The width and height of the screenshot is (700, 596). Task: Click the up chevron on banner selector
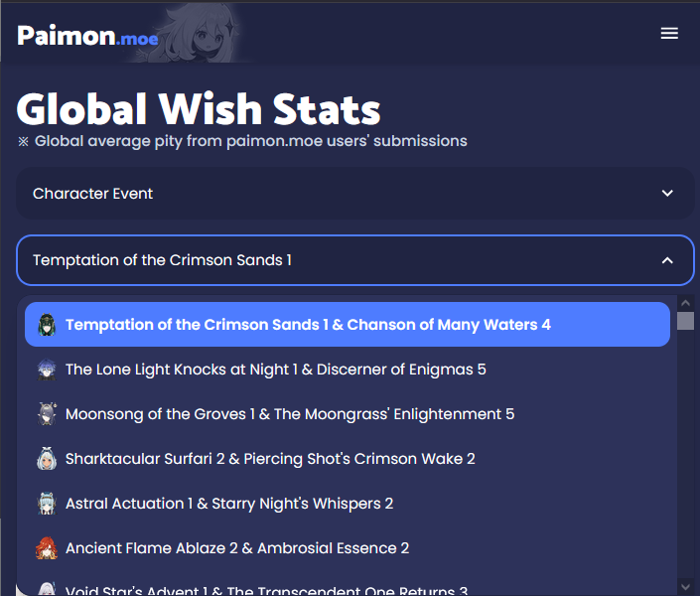pos(667,260)
